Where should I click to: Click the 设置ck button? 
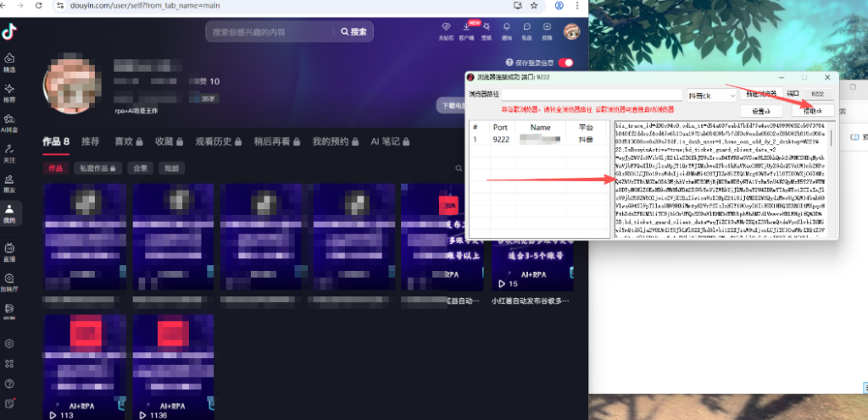[762, 111]
